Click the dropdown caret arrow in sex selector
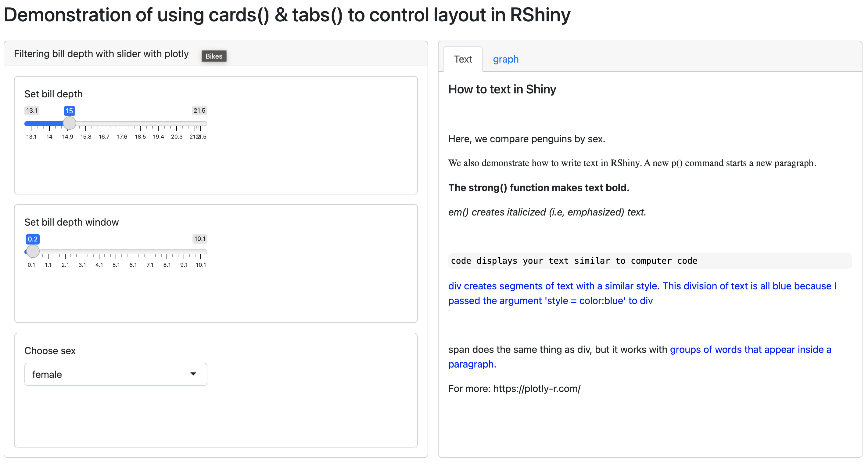868x464 pixels. (193, 374)
